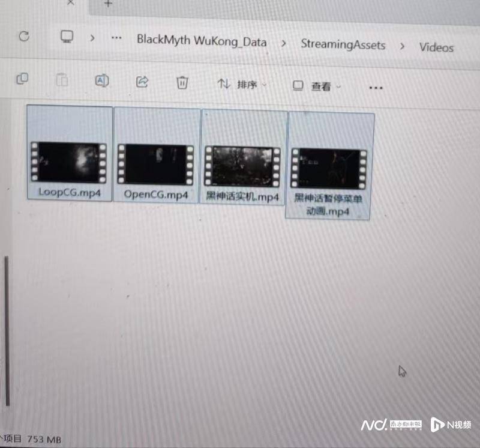Select the 黑神话实机.mp4 video thumbnail
480x448 pixels.
(x=242, y=166)
